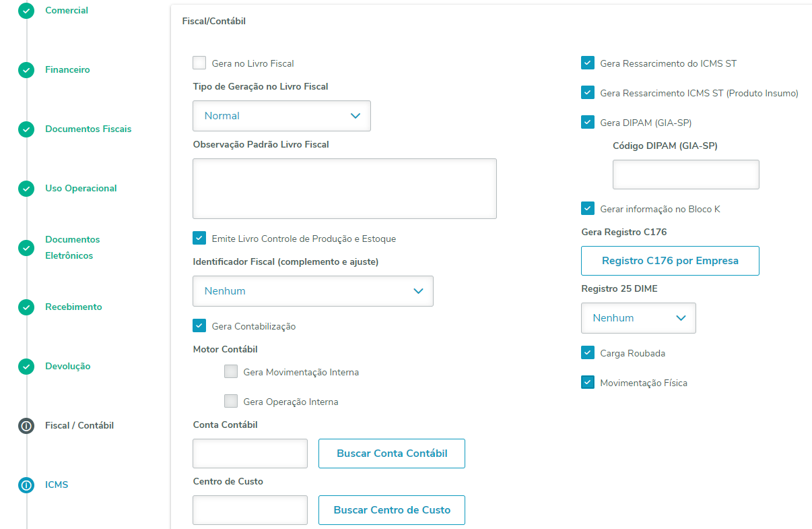Click the Recebimento step checkmark icon
The image size is (812, 529).
point(26,307)
